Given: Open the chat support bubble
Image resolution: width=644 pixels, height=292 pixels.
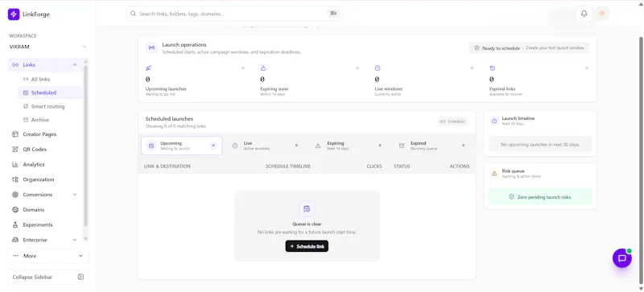Looking at the screenshot, I should tap(621, 258).
